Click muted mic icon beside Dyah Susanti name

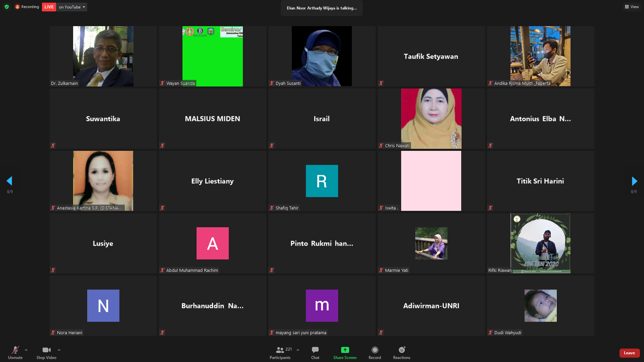pos(272,83)
